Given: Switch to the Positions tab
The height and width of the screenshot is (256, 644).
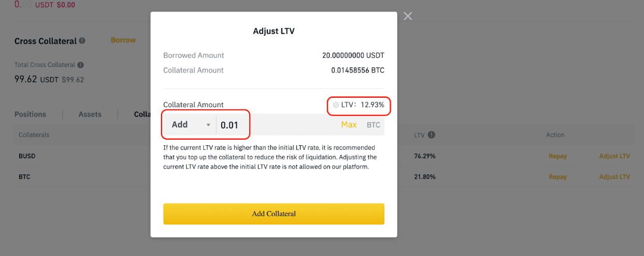Looking at the screenshot, I should pos(30,114).
